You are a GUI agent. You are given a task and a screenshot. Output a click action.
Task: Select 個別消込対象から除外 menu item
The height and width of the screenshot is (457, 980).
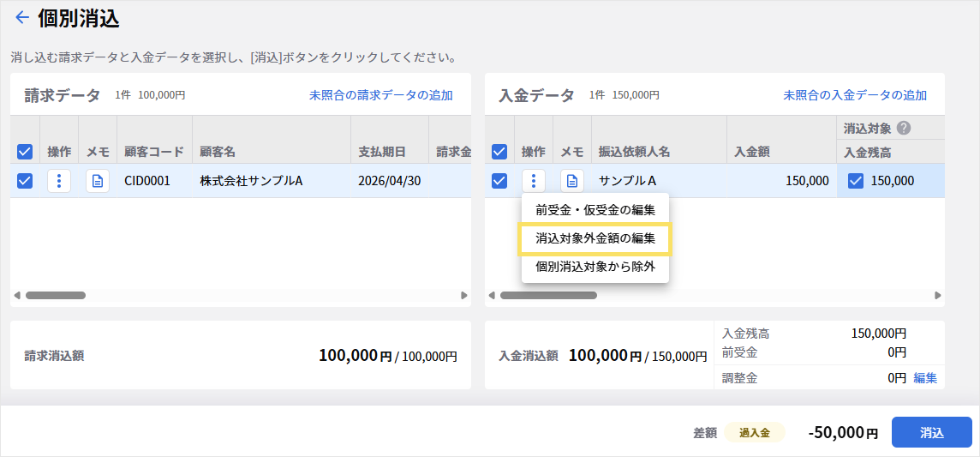595,267
